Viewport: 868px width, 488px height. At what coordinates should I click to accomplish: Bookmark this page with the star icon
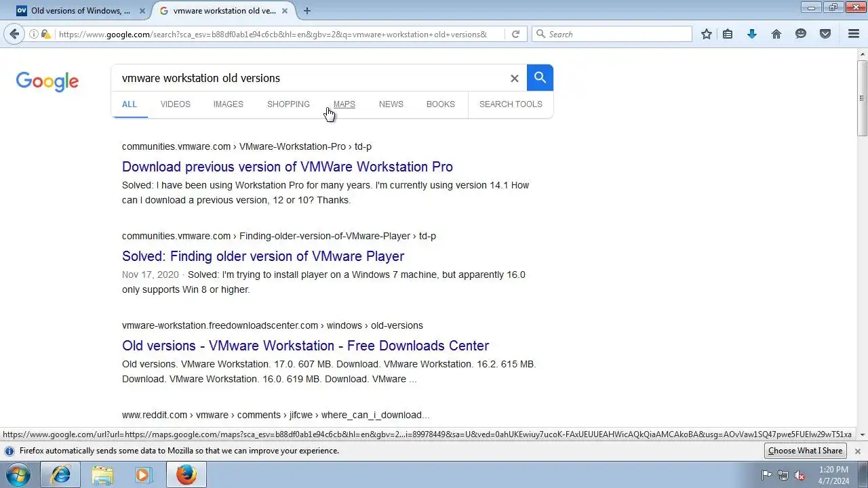click(707, 34)
